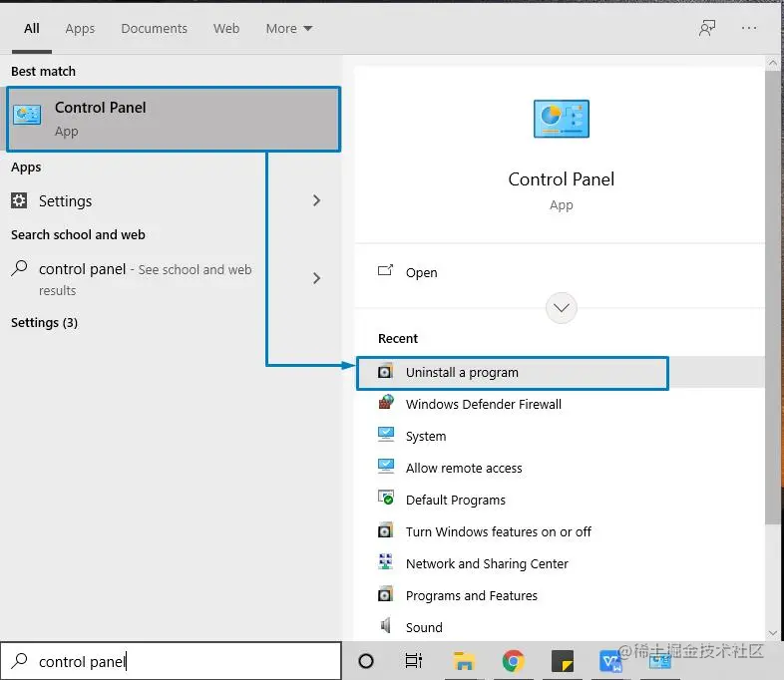Click the Open window icon
The height and width of the screenshot is (680, 784).
(385, 270)
